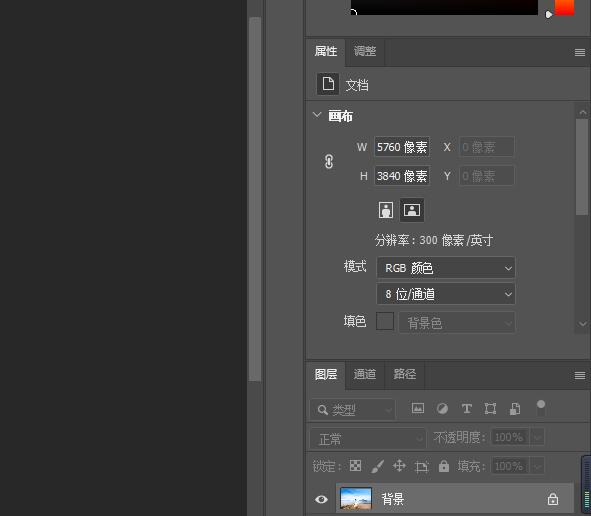Switch to the 调整 tab
Viewport: 591px width, 516px height.
[365, 51]
